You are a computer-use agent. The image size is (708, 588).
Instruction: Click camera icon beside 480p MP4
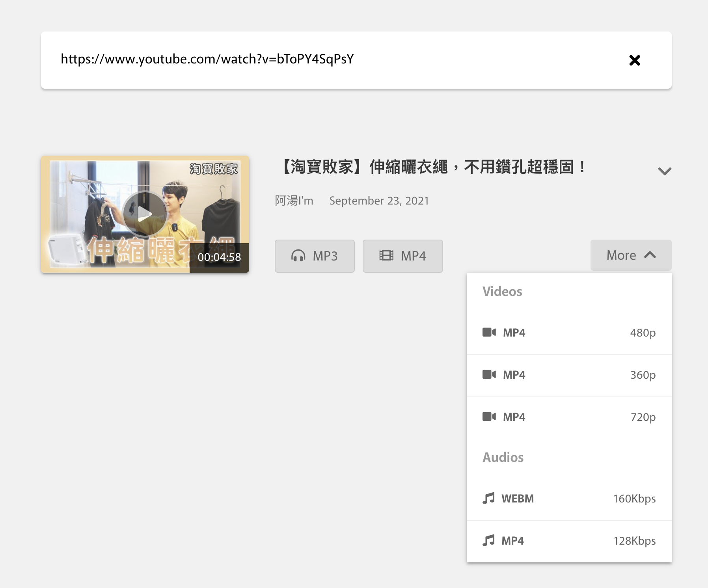pos(489,332)
